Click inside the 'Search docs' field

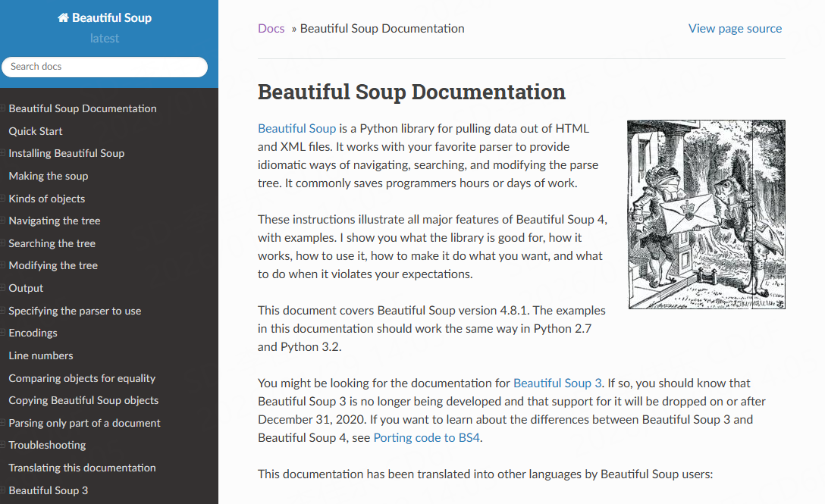click(x=105, y=67)
